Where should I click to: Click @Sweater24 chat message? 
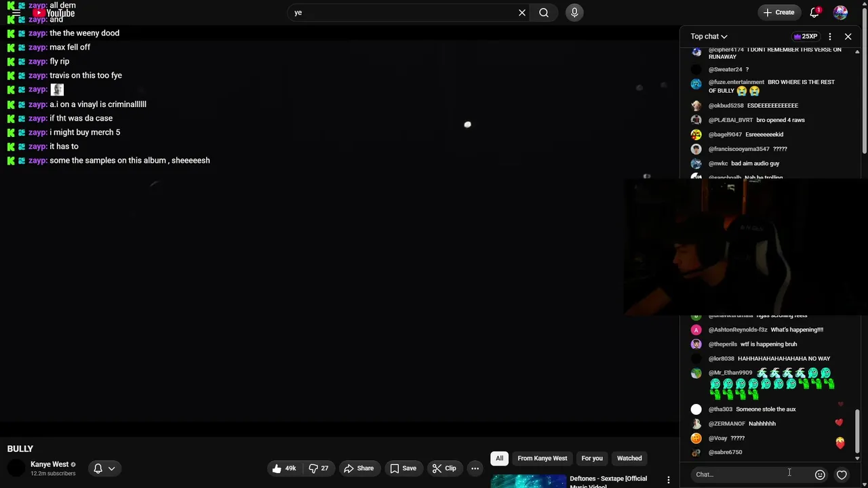point(747,70)
